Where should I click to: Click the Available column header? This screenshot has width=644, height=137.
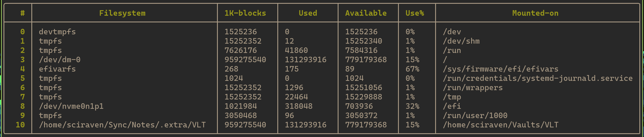(366, 13)
